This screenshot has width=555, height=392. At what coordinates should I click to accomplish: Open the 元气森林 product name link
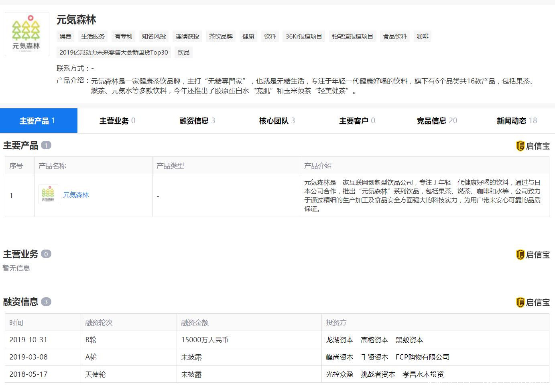coord(76,195)
